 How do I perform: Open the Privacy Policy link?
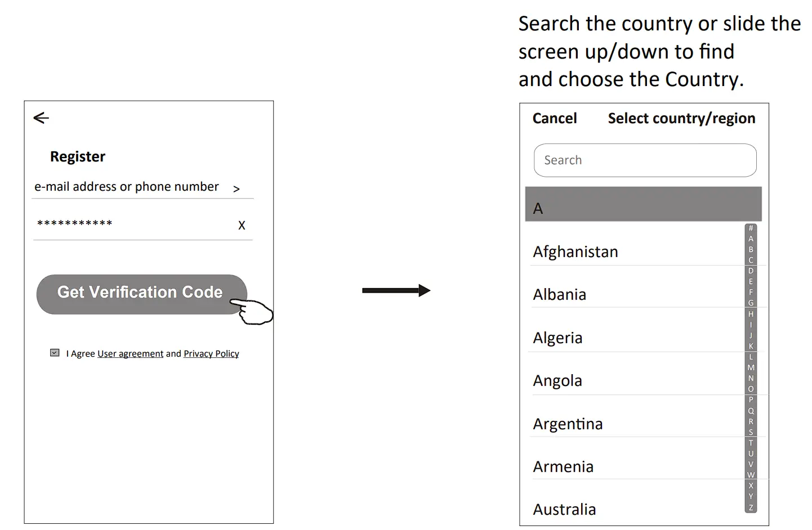[211, 354]
